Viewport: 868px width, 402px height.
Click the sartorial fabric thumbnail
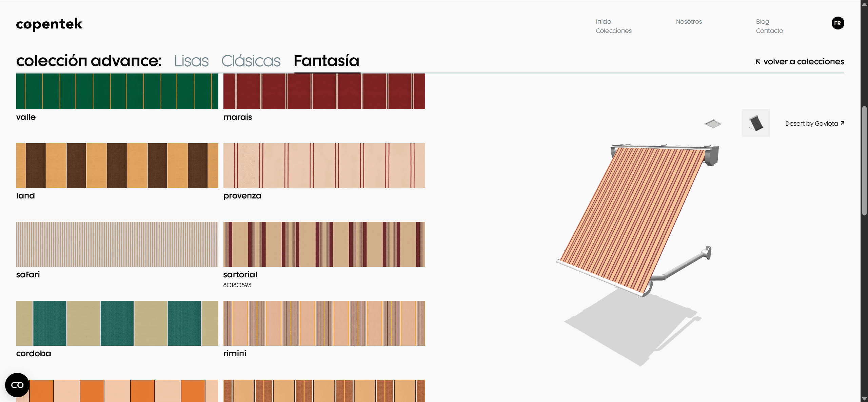pyautogui.click(x=324, y=244)
